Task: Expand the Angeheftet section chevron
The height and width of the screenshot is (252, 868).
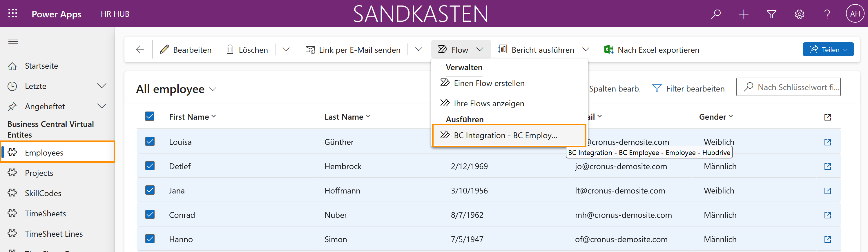Action: click(x=102, y=106)
